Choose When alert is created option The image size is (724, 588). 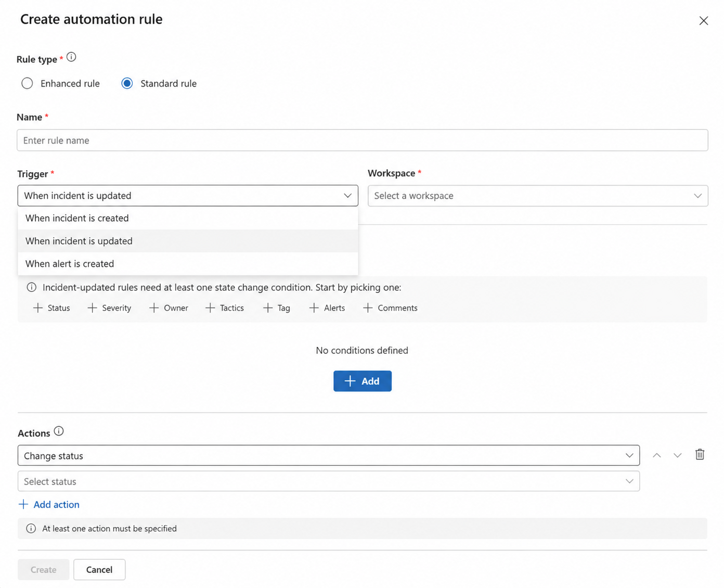pos(188,264)
